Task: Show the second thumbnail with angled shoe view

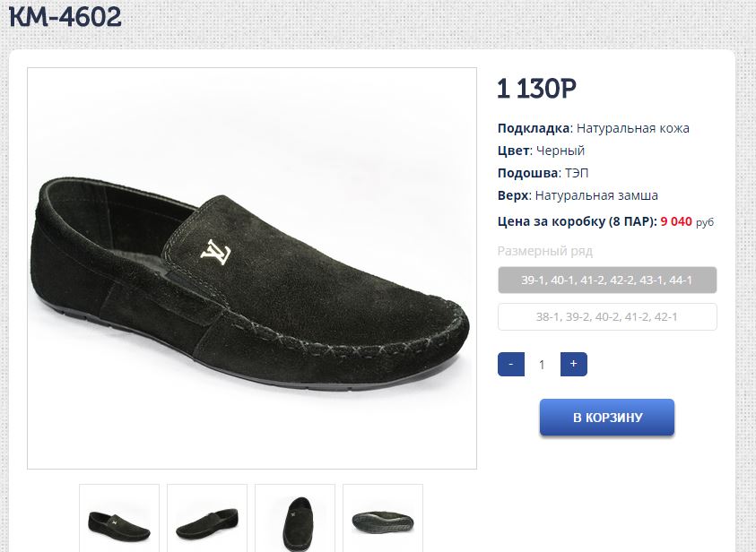Action: point(207,518)
